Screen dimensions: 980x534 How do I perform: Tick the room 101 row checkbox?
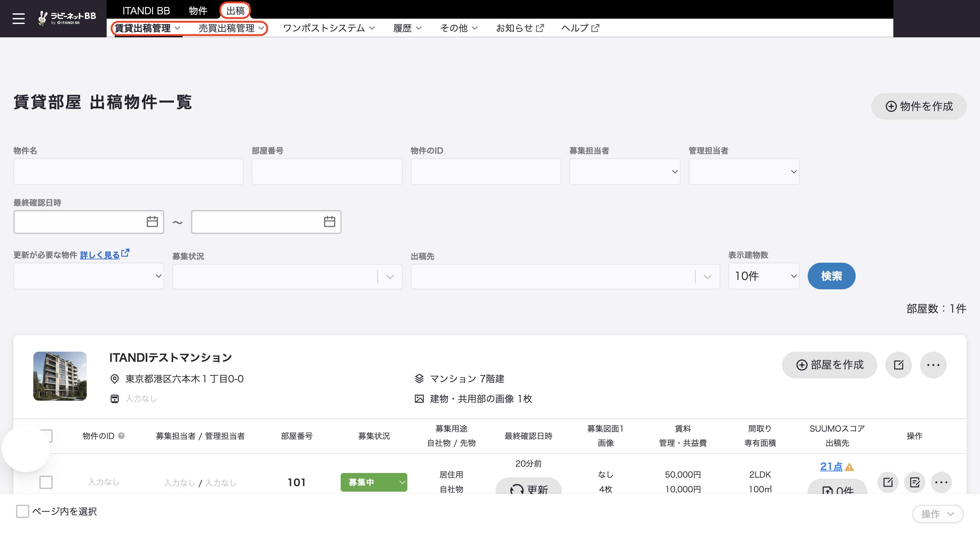click(x=46, y=482)
